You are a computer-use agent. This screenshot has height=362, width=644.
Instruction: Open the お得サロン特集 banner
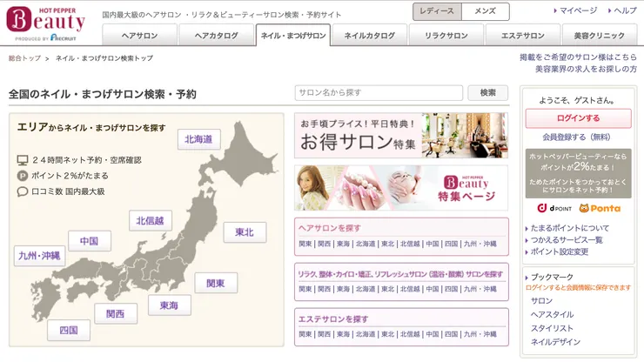(x=401, y=136)
